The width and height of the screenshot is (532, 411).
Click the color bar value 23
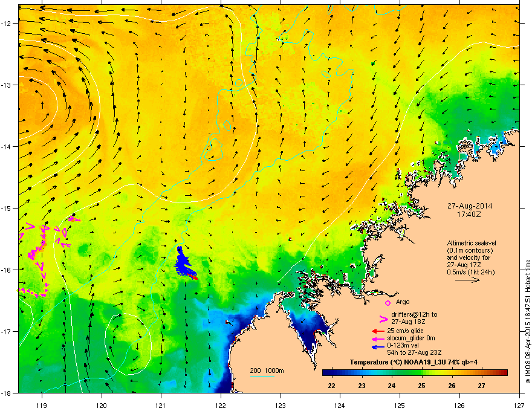[362, 386]
